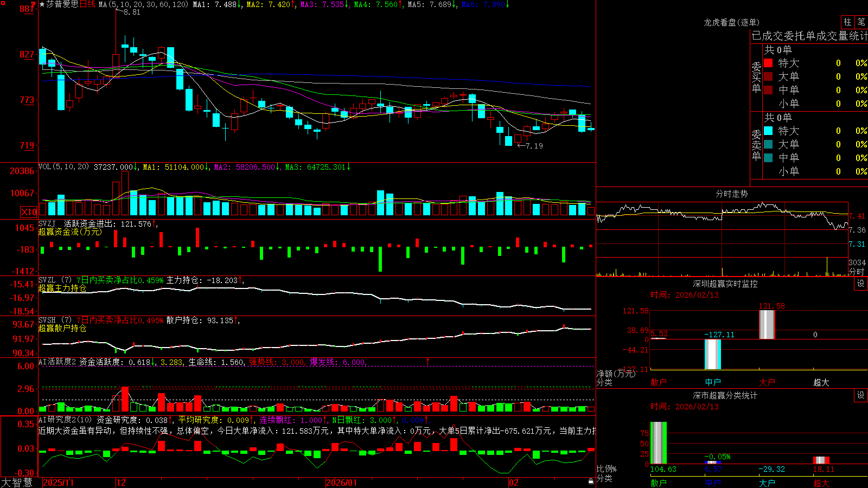Click the 827 price level on the K-line axis
868x488 pixels.
pos(27,54)
